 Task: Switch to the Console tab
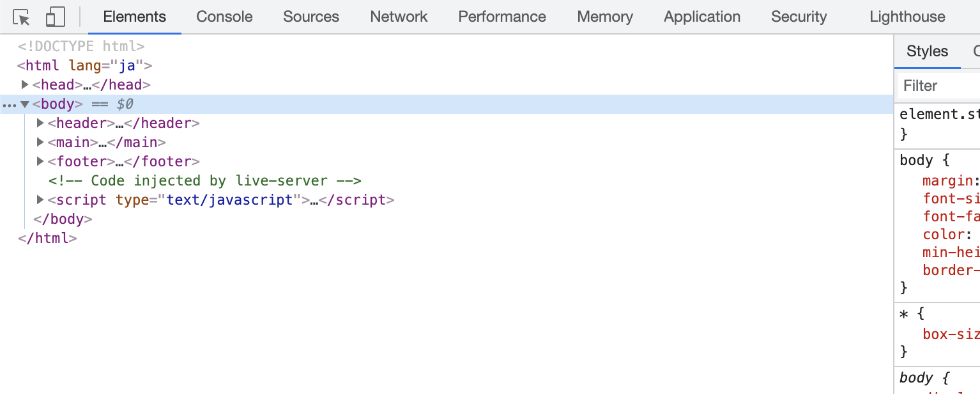224,17
